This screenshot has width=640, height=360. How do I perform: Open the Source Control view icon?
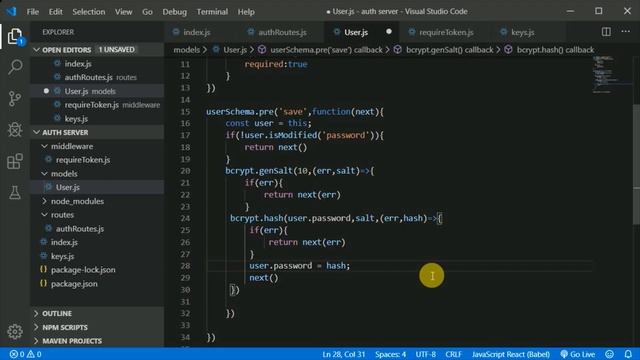(15, 98)
